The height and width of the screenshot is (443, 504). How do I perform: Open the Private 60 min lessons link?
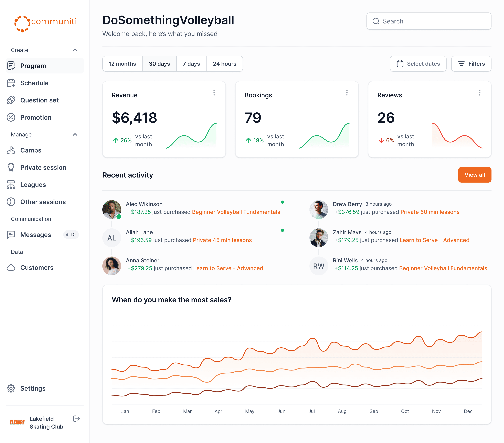coord(430,212)
